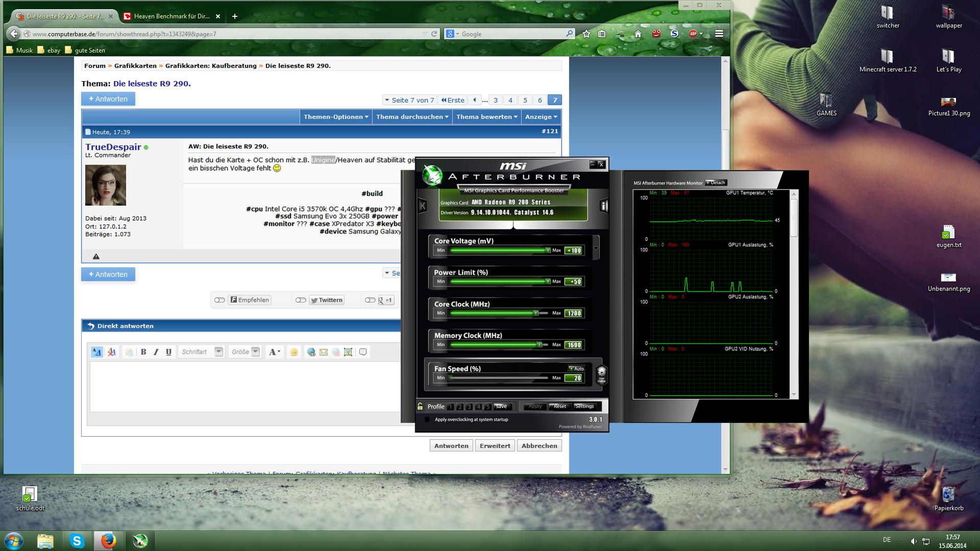Toggle italic in the reply editor
Image resolution: width=980 pixels, height=551 pixels.
tap(156, 352)
